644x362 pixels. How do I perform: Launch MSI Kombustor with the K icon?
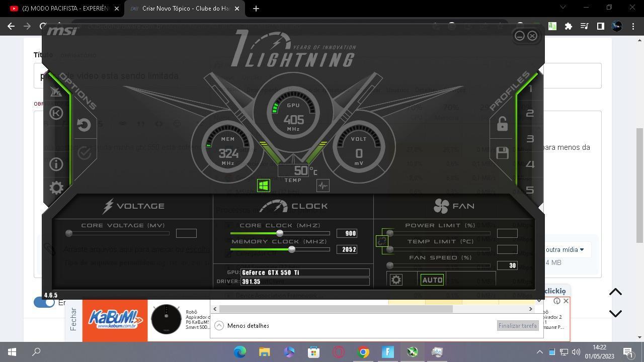pyautogui.click(x=56, y=113)
